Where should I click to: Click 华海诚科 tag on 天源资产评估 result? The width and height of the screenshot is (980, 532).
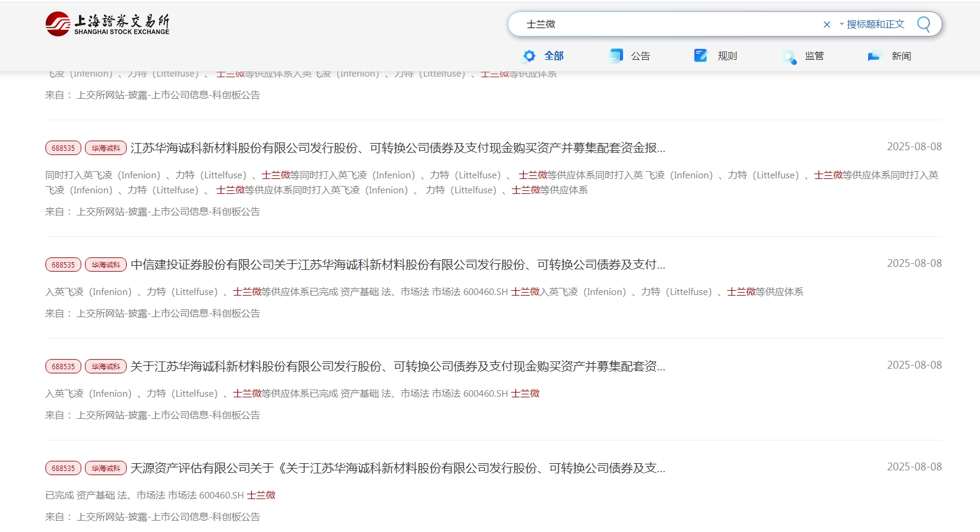(106, 468)
